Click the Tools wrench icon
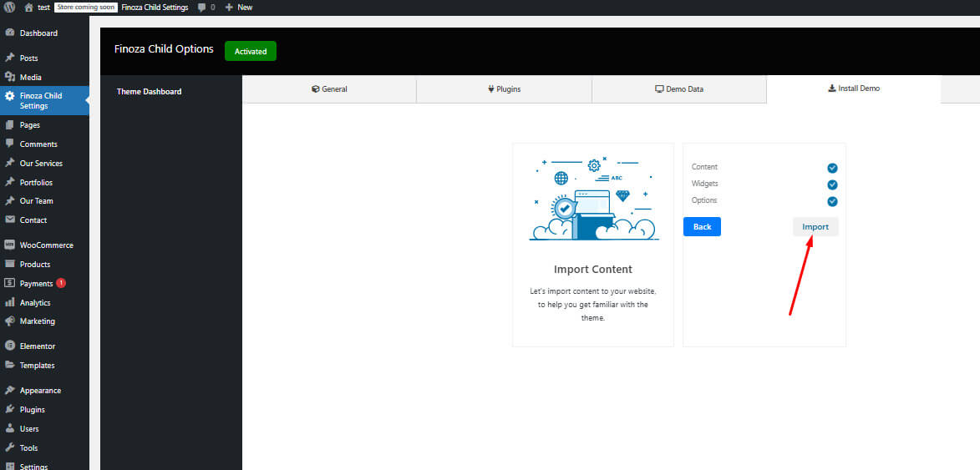980x470 pixels. (x=9, y=447)
